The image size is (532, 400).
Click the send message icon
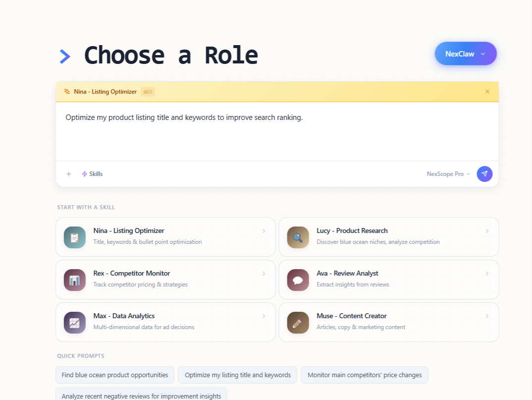[x=484, y=174]
